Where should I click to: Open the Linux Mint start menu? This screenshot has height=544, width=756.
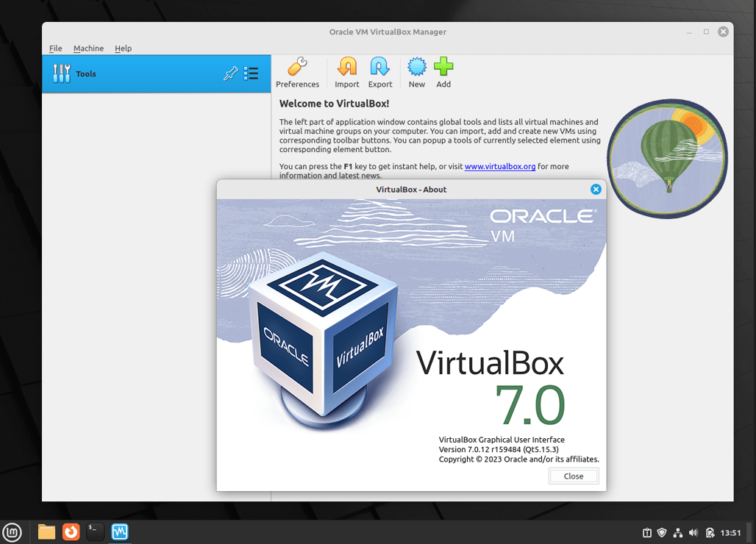pyautogui.click(x=12, y=532)
